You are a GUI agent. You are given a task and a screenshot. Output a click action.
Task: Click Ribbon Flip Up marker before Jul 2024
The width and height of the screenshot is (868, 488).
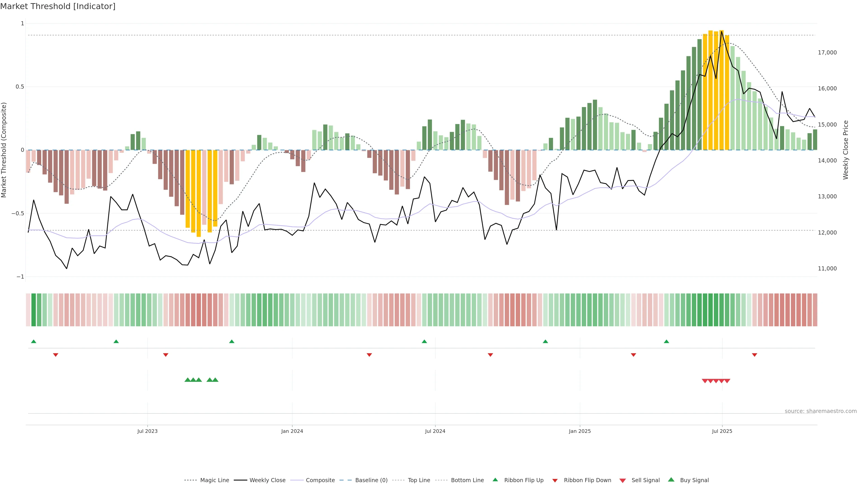[424, 342]
